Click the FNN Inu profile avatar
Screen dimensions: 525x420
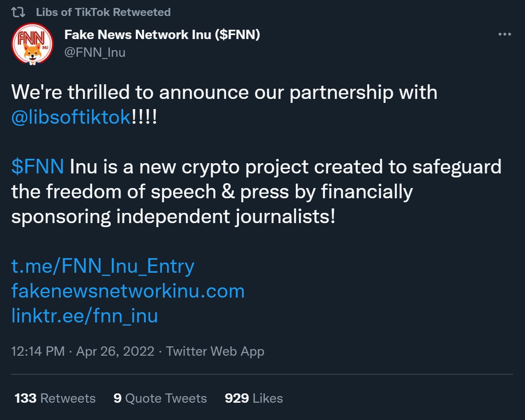coord(32,44)
